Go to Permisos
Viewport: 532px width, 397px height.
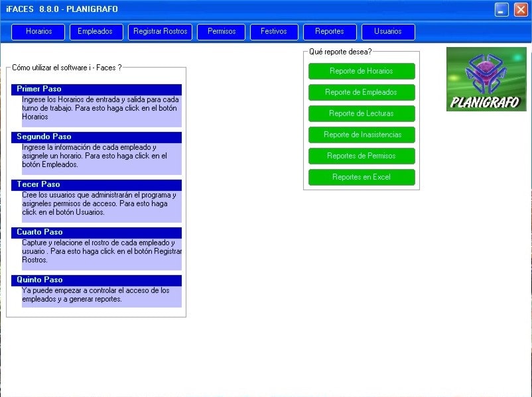tap(221, 32)
